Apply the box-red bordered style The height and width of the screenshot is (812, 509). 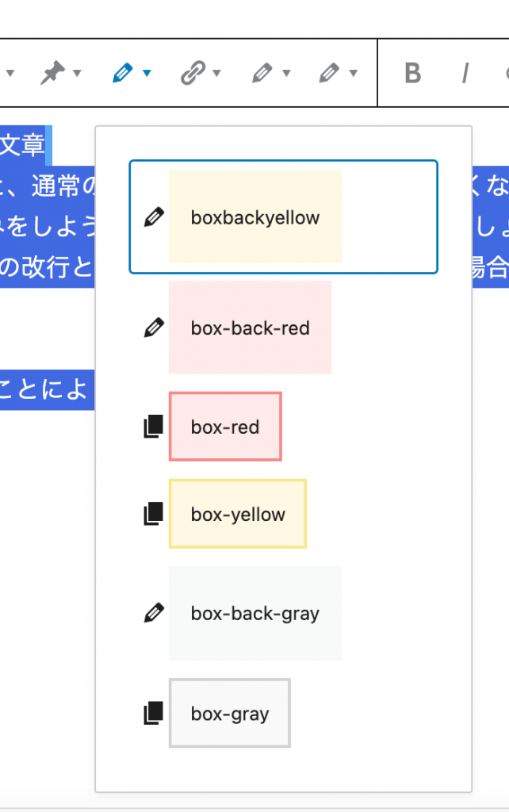pos(225,427)
